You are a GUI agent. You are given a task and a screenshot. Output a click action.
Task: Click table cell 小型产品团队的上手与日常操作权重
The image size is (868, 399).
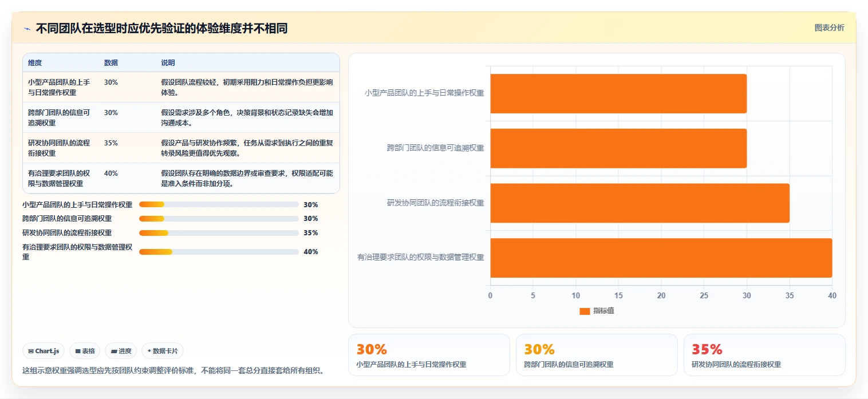(x=60, y=87)
